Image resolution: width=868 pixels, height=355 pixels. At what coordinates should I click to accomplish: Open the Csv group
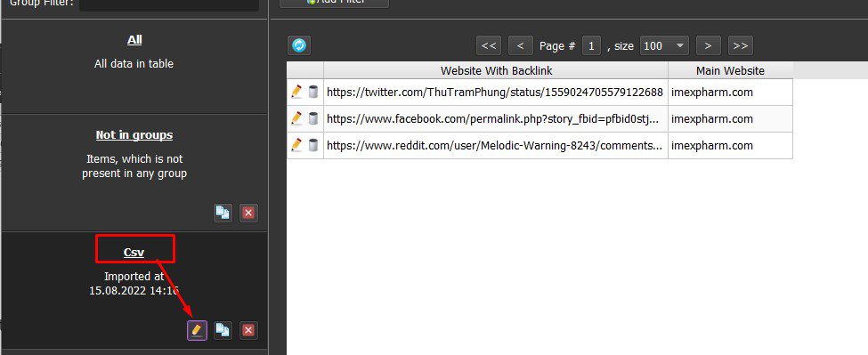tap(134, 252)
